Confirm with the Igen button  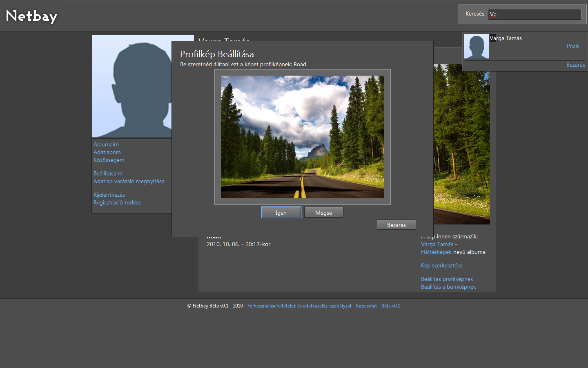point(281,213)
